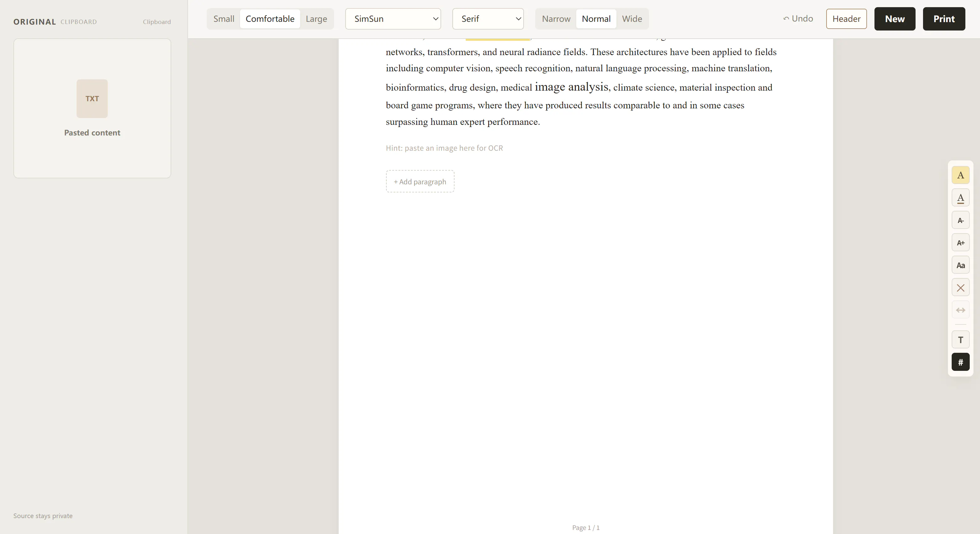Click the horizontal arrows spacing tool
This screenshot has width=980, height=534.
(x=960, y=310)
